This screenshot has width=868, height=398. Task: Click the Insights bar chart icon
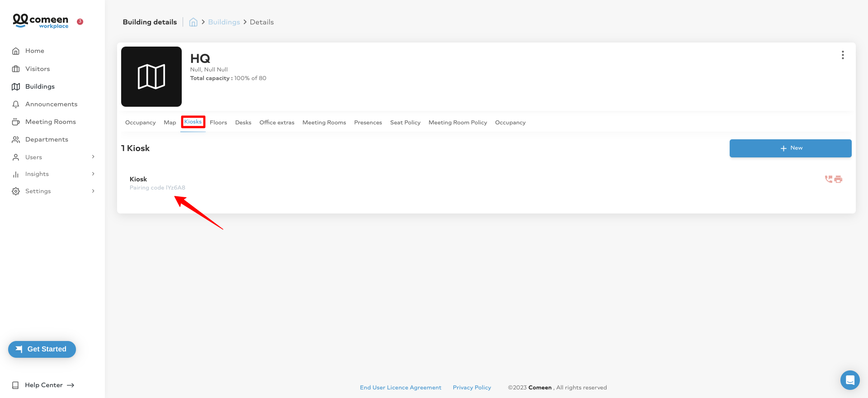[16, 174]
